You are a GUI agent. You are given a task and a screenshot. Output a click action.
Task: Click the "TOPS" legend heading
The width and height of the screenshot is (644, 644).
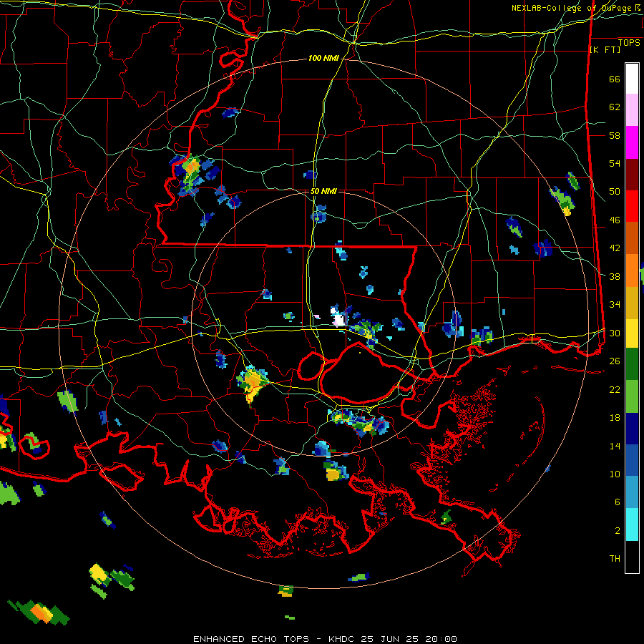click(629, 42)
